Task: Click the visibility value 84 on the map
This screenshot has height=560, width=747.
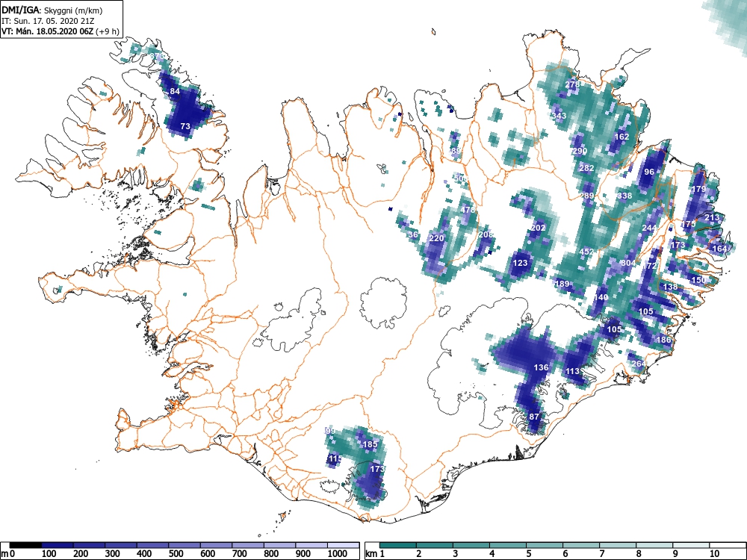Action: pyautogui.click(x=175, y=91)
